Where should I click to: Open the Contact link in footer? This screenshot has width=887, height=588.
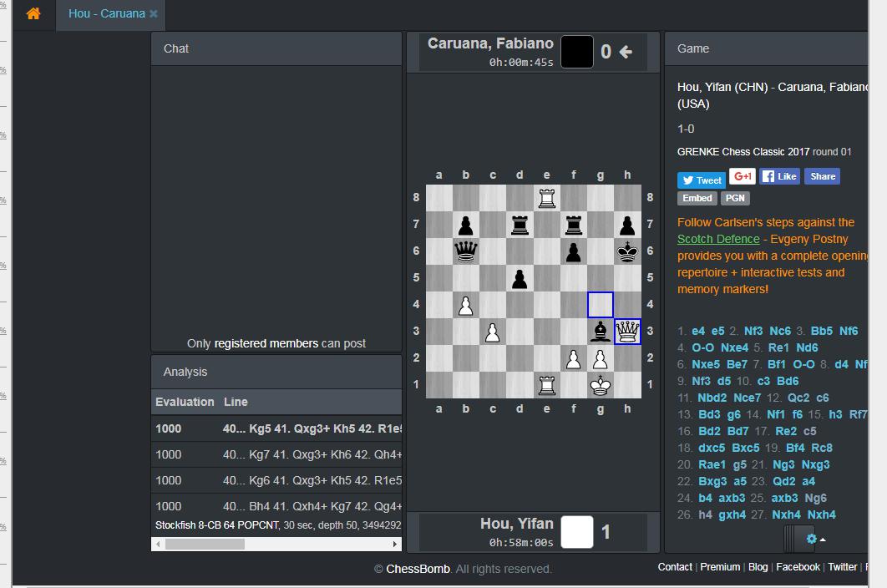tap(675, 566)
